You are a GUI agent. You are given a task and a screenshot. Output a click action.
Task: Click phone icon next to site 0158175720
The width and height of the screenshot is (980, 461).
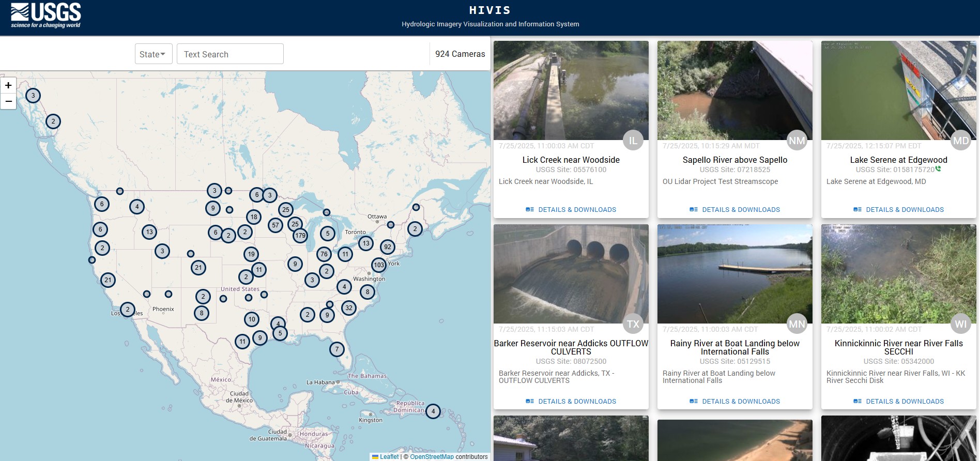938,168
